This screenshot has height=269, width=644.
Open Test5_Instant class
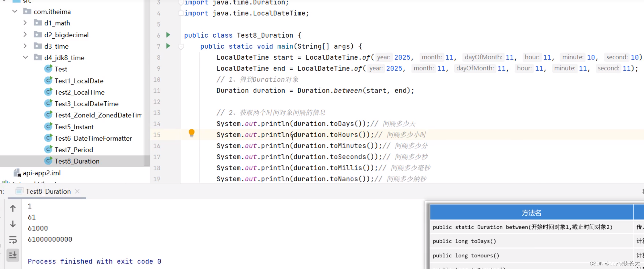pos(74,127)
